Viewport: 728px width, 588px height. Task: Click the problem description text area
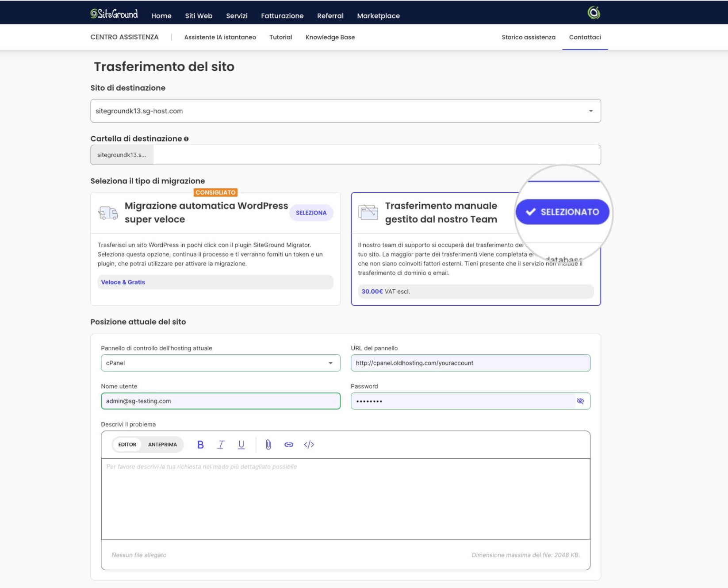click(x=345, y=499)
